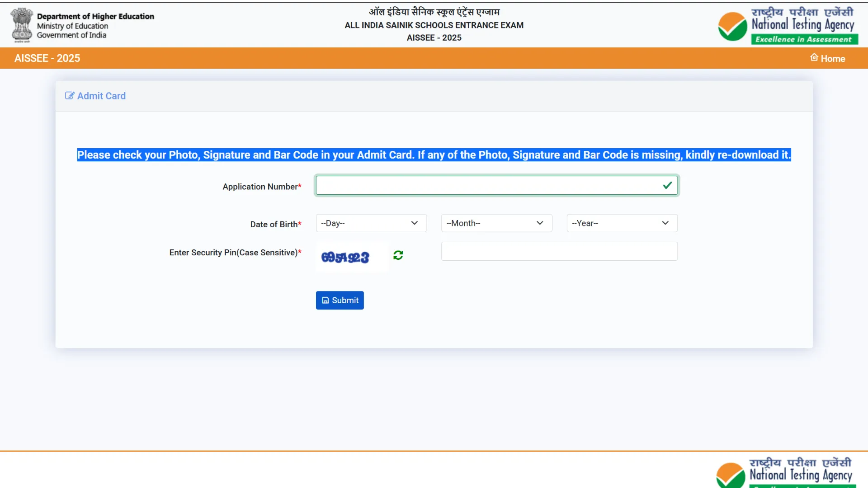Click the Admit Card heading text
This screenshot has height=488, width=868.
101,96
